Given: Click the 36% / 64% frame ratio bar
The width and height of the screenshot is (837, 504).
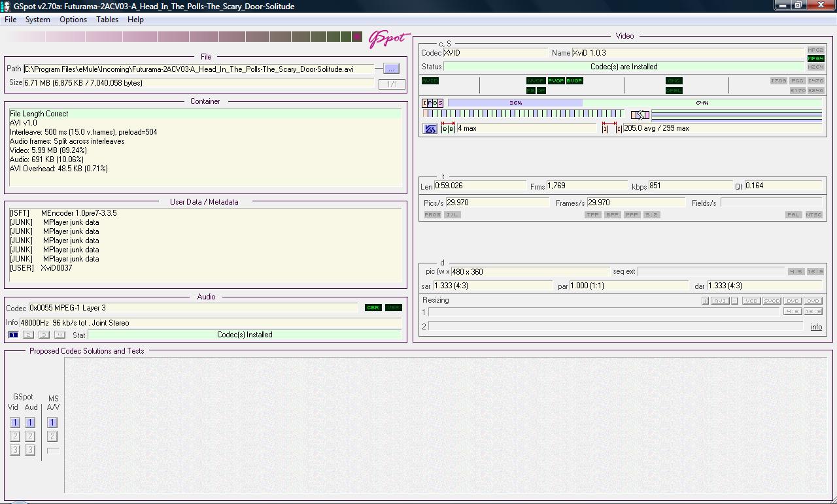Looking at the screenshot, I should point(635,103).
